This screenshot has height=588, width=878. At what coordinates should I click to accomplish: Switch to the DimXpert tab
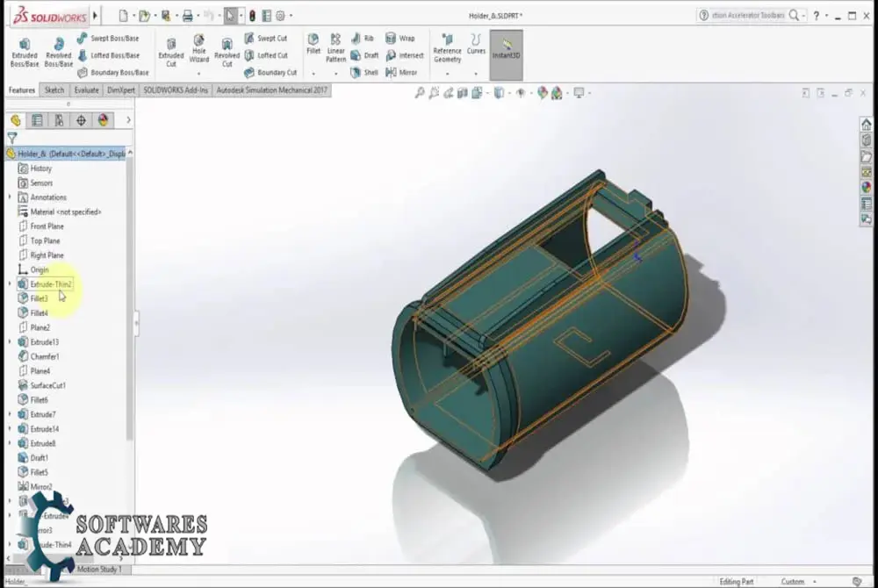(x=121, y=90)
